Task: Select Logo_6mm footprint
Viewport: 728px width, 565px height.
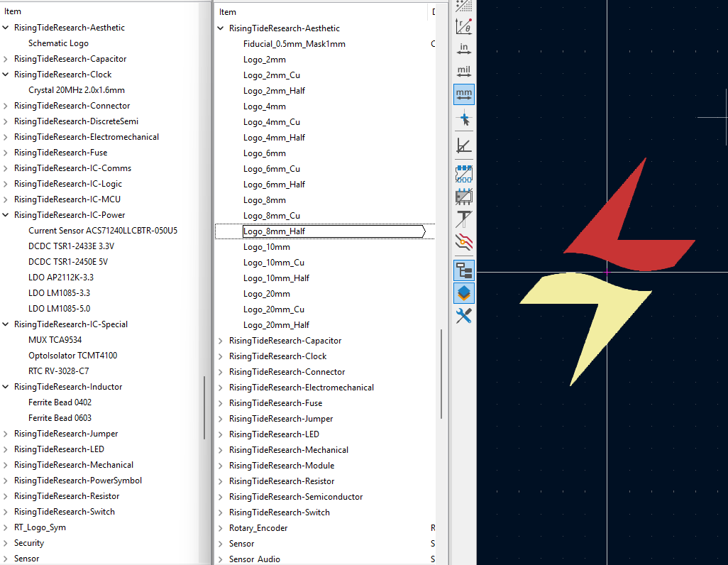Action: (265, 153)
